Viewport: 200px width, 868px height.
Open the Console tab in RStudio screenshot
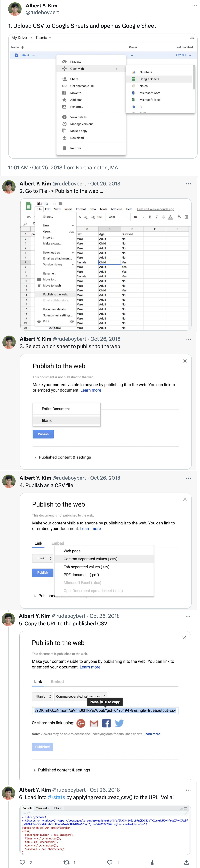pos(27,808)
